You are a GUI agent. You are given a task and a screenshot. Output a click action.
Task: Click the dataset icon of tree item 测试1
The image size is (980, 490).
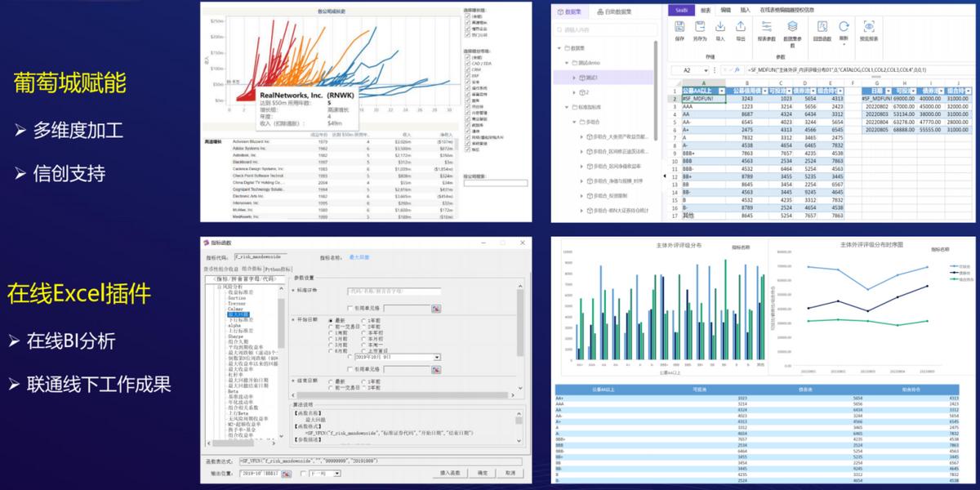582,77
